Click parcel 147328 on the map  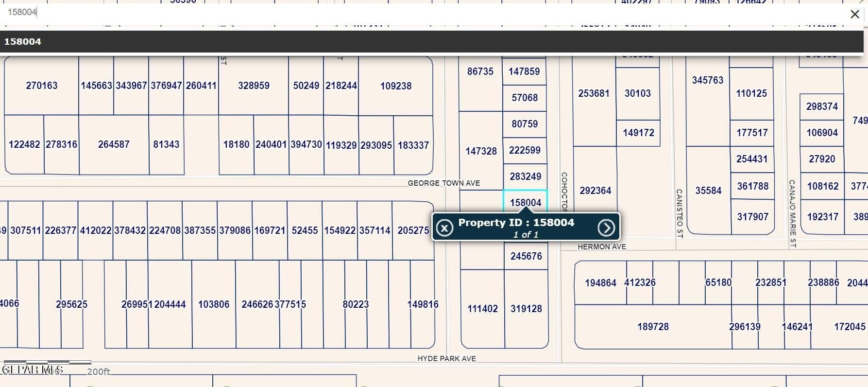(x=480, y=151)
